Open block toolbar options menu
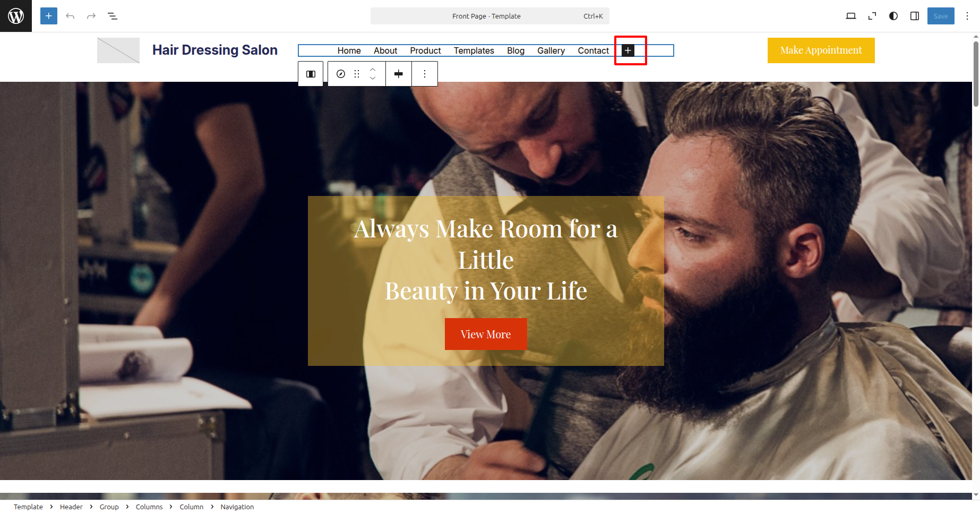 pyautogui.click(x=425, y=74)
